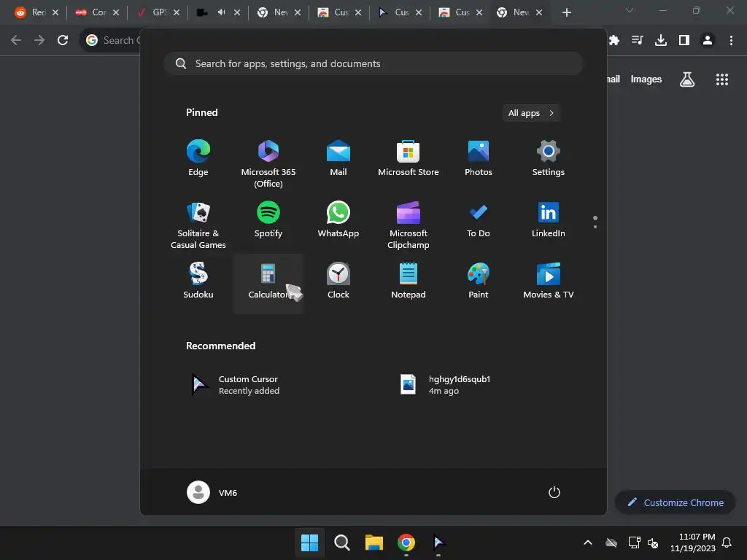Open Movies & TV
Viewport: 747px width, 560px height.
pyautogui.click(x=549, y=281)
